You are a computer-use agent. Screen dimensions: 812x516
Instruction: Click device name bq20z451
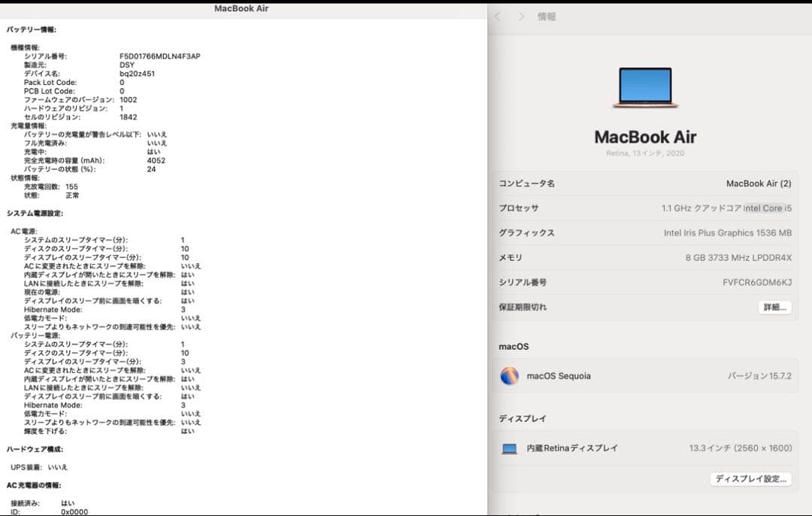point(138,74)
